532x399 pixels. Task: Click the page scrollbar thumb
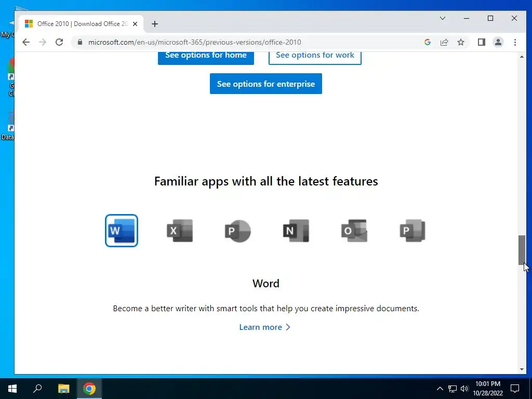point(522,250)
